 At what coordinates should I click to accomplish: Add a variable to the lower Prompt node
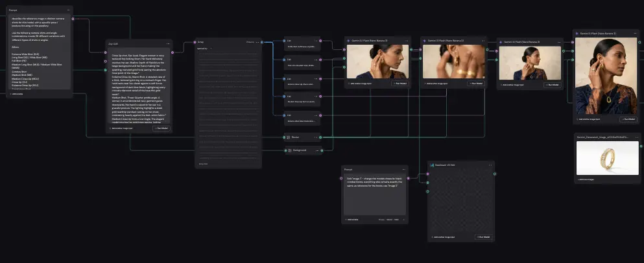tap(352, 220)
